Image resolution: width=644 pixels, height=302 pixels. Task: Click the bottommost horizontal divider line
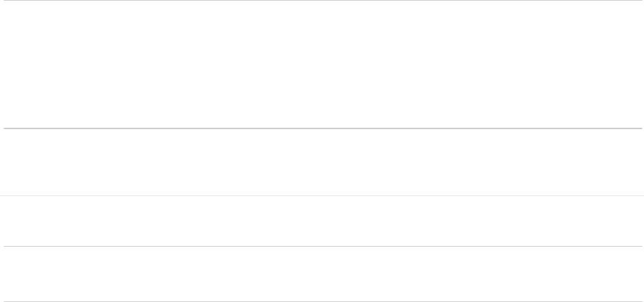coord(322,301)
